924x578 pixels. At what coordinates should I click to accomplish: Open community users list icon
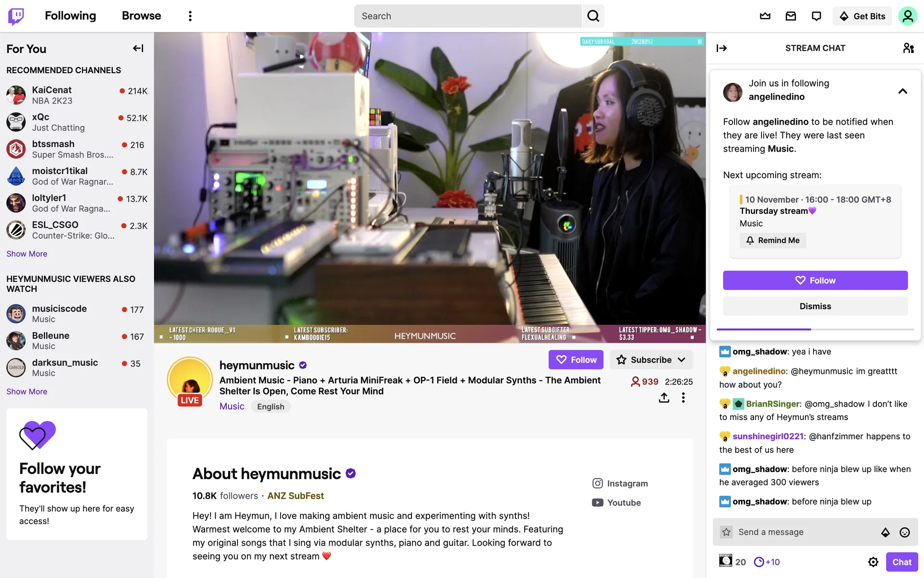pyautogui.click(x=908, y=48)
